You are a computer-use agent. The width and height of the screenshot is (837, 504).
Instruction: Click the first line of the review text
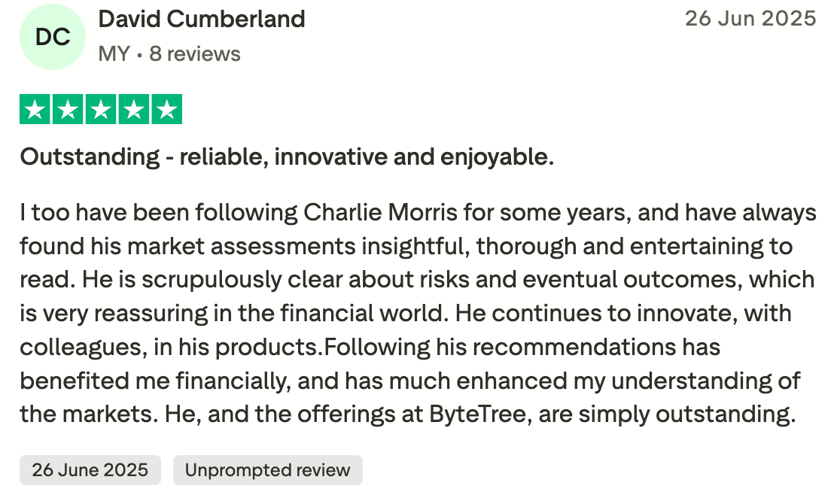click(418, 213)
